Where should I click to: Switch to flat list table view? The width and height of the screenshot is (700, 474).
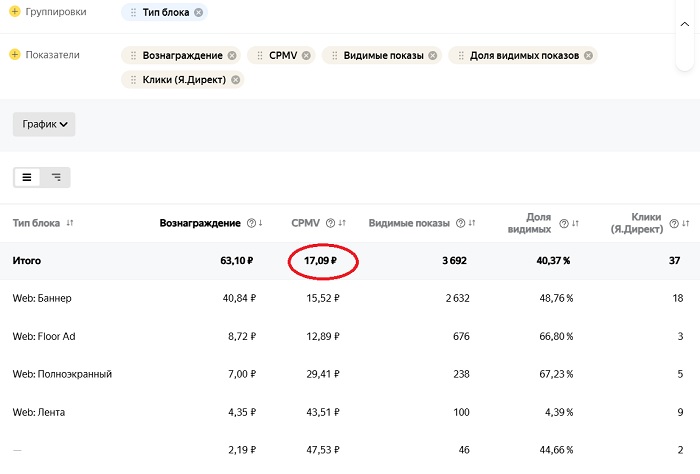tap(27, 177)
